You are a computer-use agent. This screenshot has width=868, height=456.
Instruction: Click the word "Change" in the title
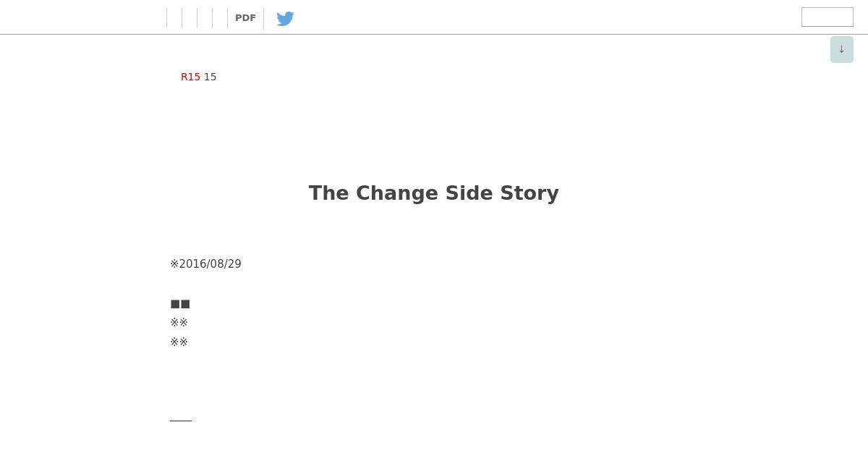pyautogui.click(x=397, y=193)
